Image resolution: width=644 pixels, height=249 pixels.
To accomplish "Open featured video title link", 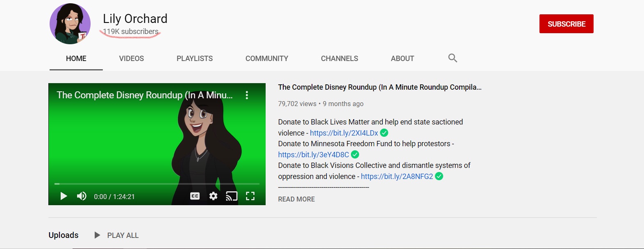I will (380, 87).
